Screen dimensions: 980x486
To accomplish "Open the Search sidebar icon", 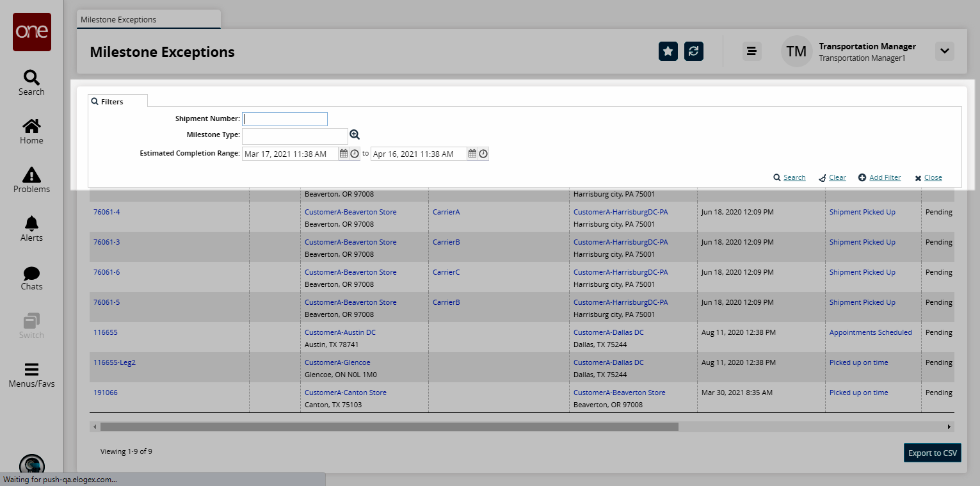I will pos(31,83).
